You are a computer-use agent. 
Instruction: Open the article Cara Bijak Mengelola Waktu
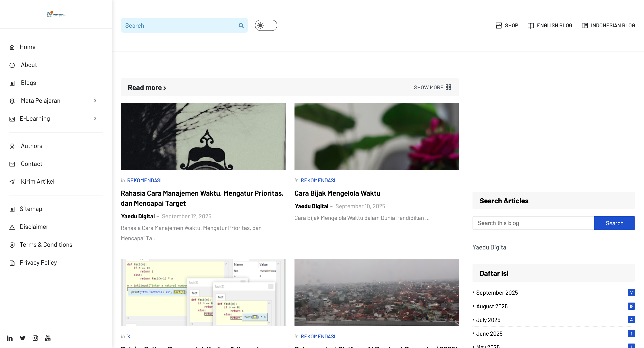337,193
